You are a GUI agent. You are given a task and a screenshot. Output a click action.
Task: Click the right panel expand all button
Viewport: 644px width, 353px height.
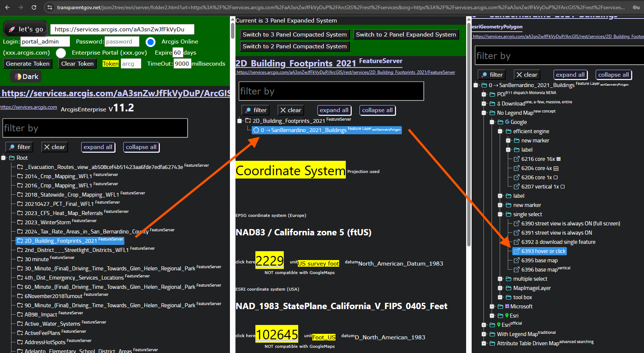pos(570,75)
